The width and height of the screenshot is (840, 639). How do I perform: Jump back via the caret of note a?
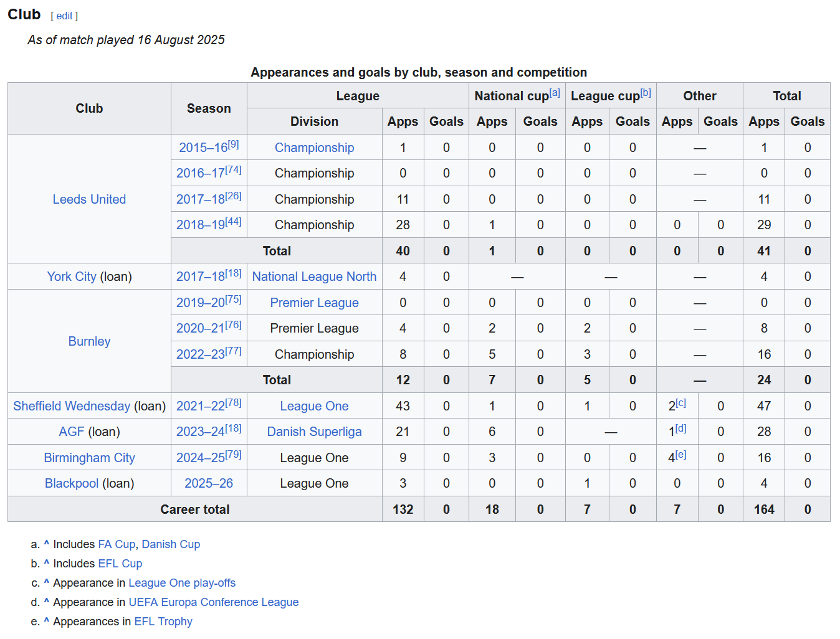point(46,544)
